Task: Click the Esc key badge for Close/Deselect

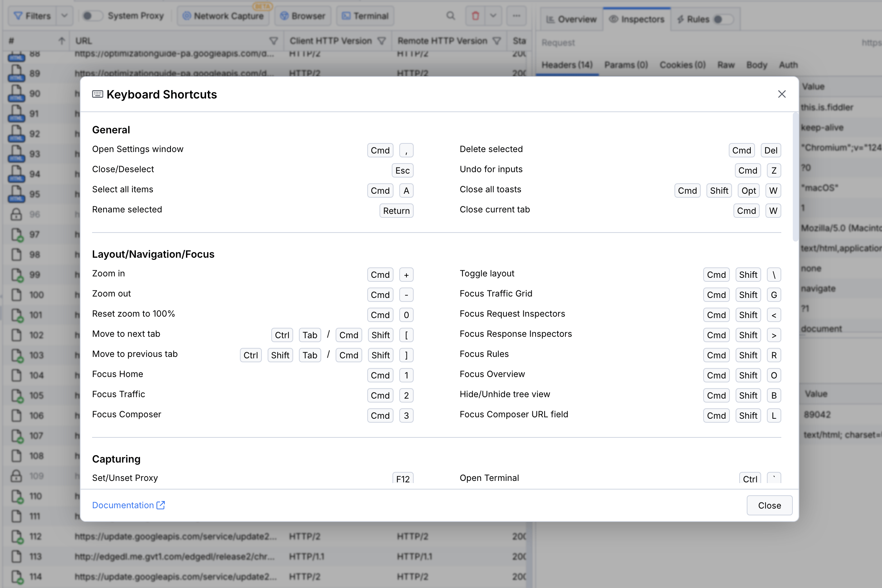Action: 403,171
